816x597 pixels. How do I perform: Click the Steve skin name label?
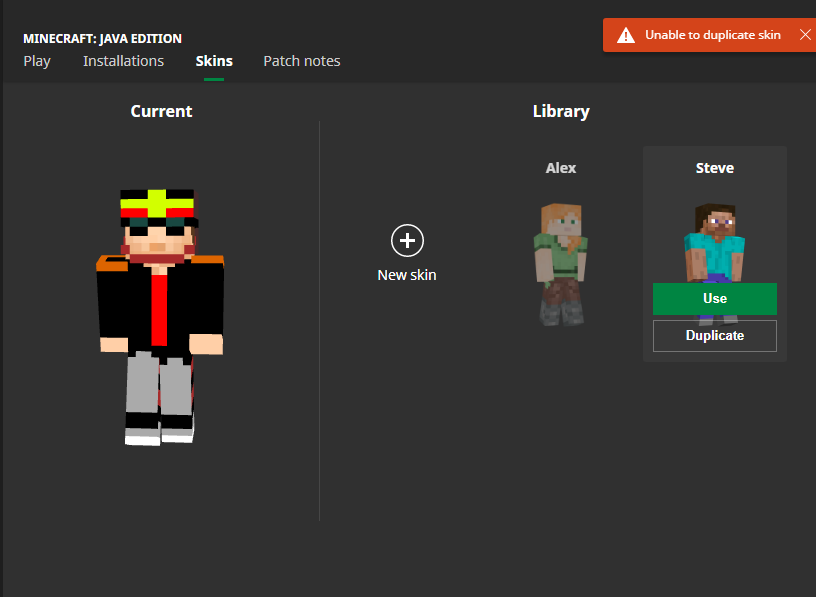point(715,168)
